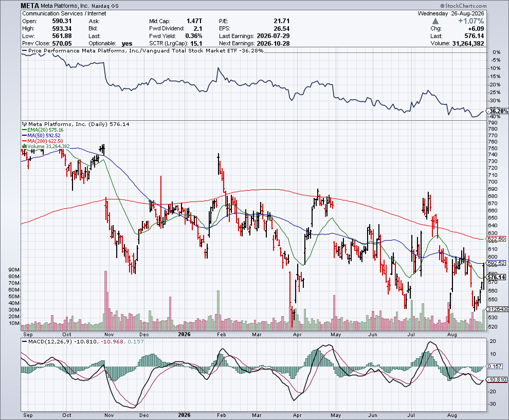Click the Nov label under the price chart
Image resolution: width=509 pixels, height=420 pixels.
(109, 334)
